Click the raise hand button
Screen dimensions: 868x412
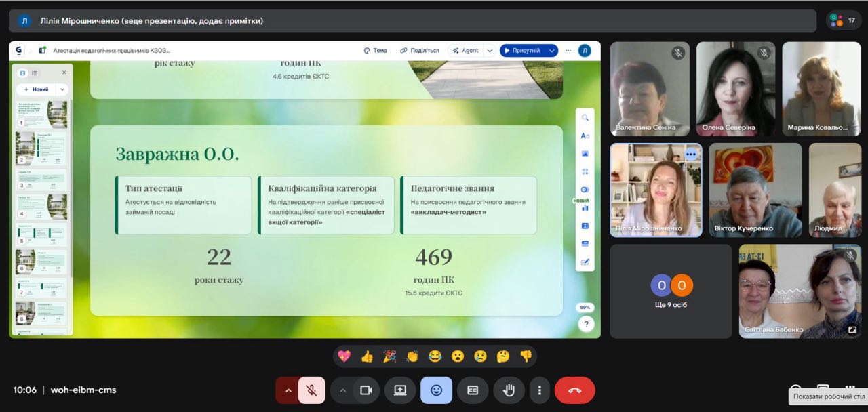tap(509, 390)
